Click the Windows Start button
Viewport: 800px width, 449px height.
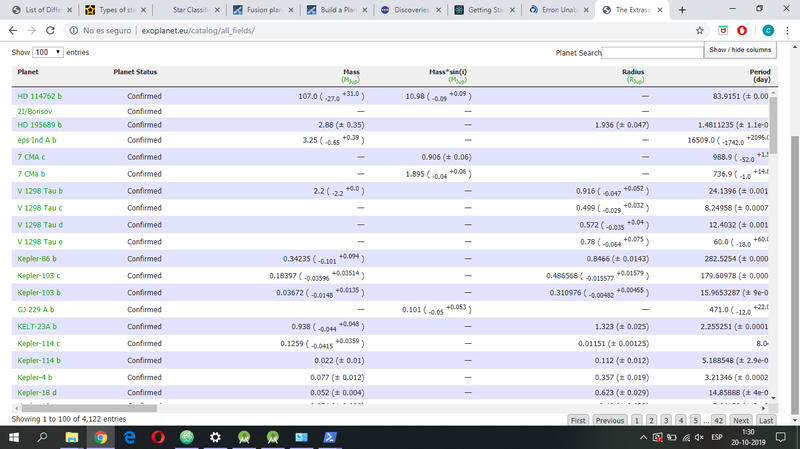(x=16, y=438)
